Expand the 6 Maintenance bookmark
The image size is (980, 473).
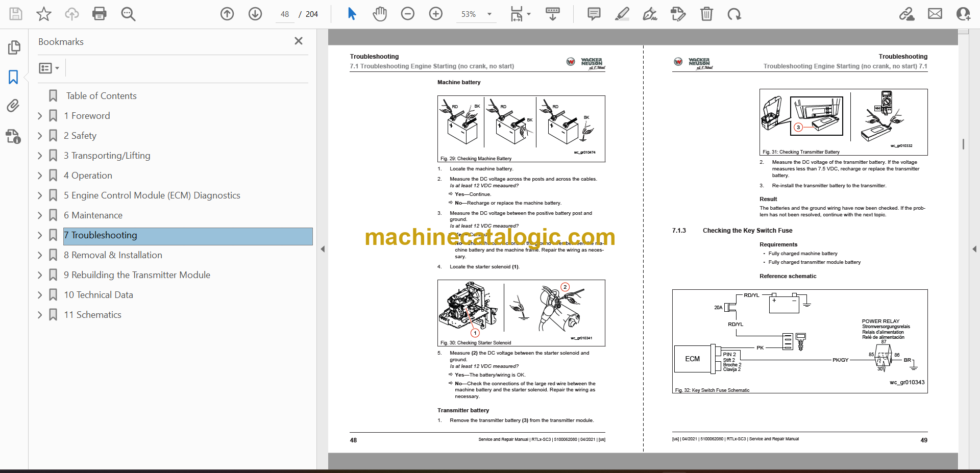point(40,215)
